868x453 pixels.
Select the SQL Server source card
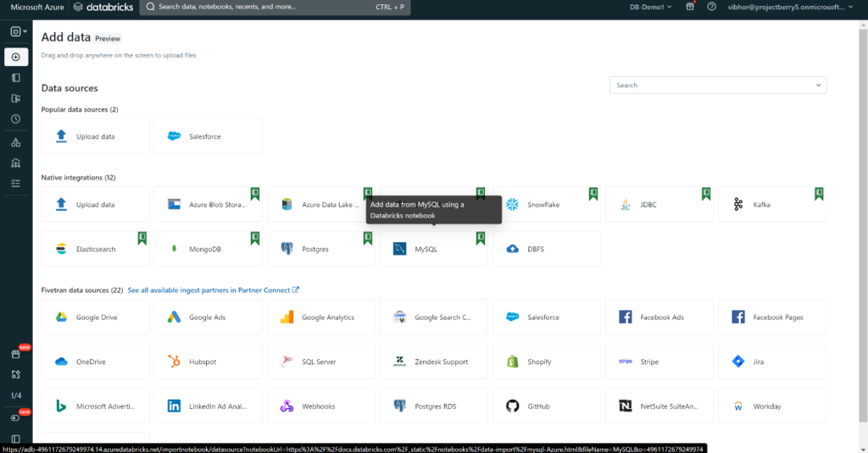click(321, 362)
